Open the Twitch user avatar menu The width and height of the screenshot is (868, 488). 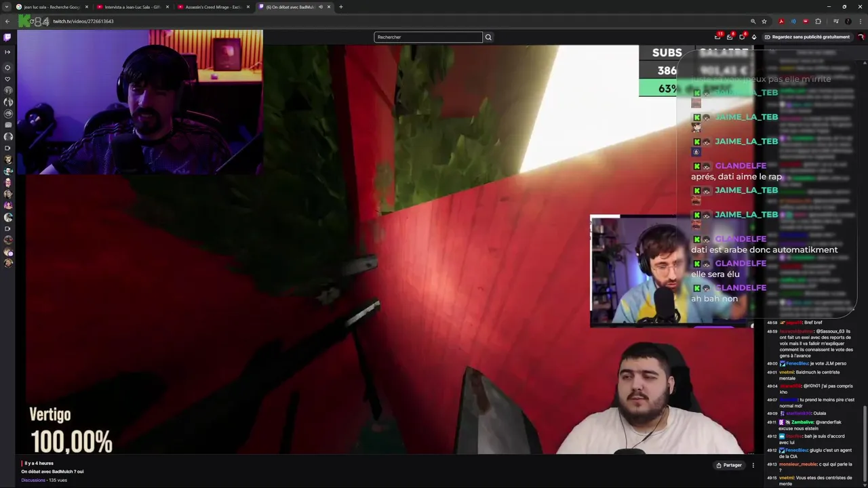pos(861,37)
